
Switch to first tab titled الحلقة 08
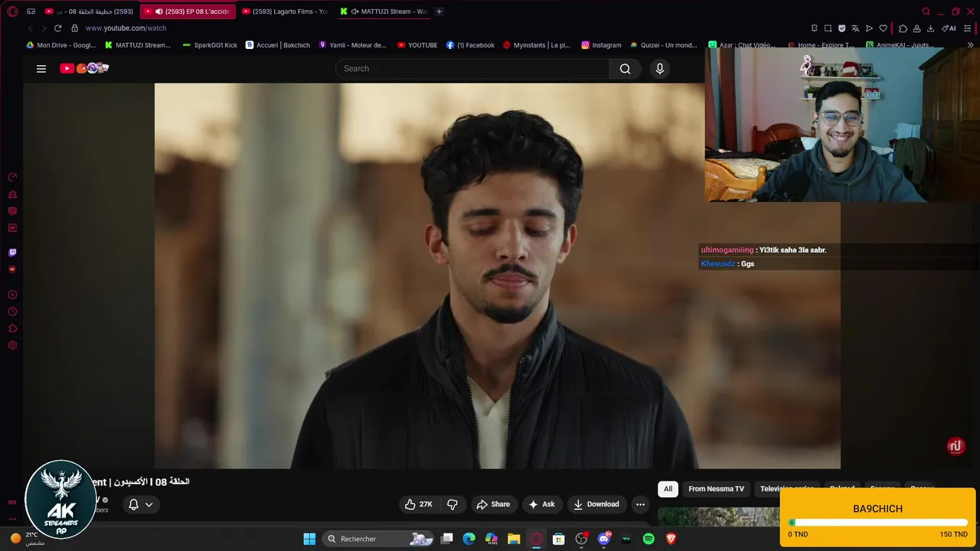coord(90,11)
